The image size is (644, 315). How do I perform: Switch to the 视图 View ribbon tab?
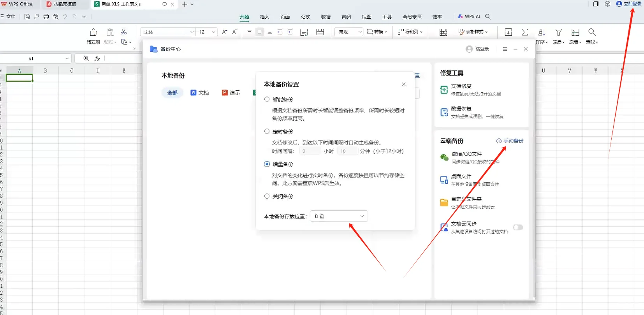pos(366,17)
